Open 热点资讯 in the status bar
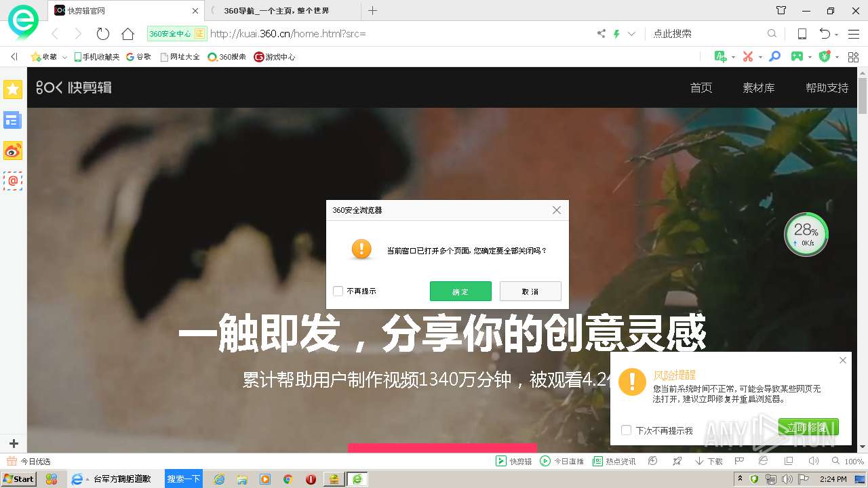Image resolution: width=868 pixels, height=488 pixels. pos(614,461)
